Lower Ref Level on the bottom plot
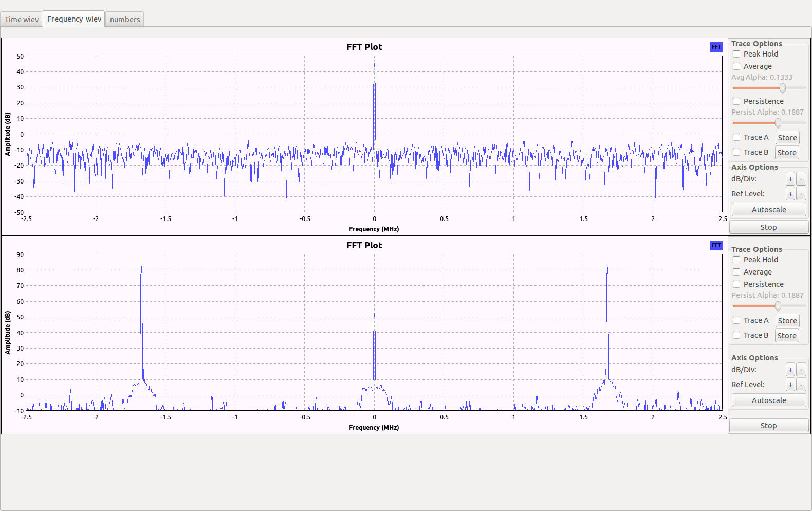The height and width of the screenshot is (511, 812). point(801,385)
